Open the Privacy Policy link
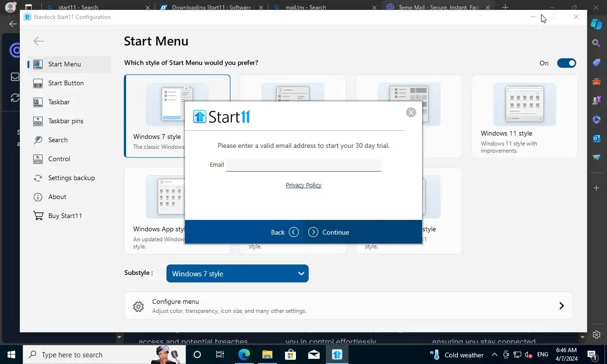Viewport: 607px width, 364px height. pos(303,185)
